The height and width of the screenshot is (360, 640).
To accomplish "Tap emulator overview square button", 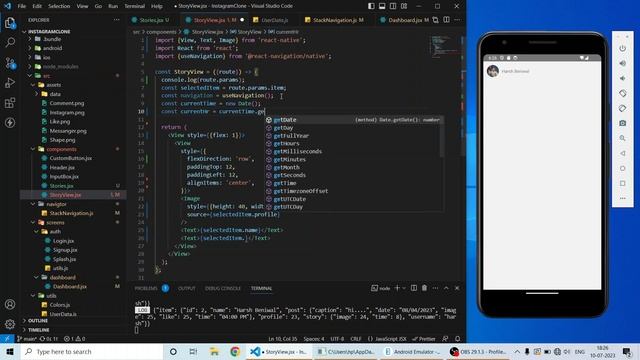I will coord(622,183).
